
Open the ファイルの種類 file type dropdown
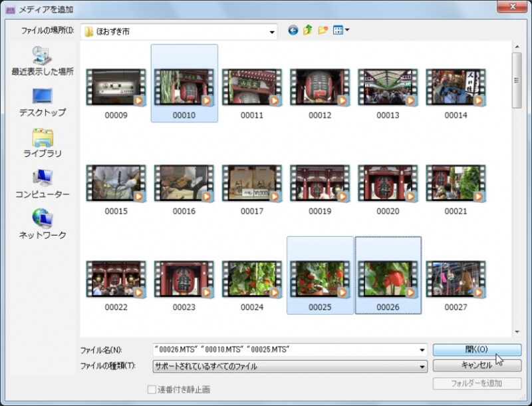(x=422, y=366)
